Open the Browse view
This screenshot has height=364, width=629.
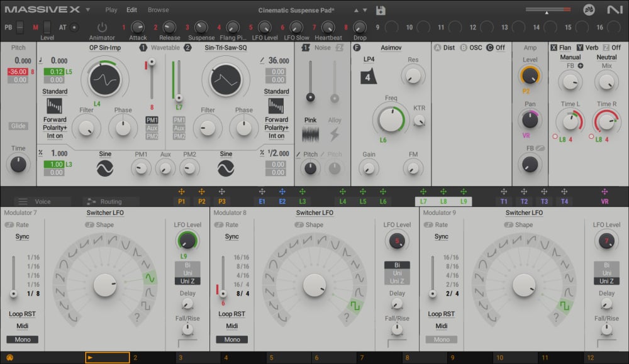[158, 9]
